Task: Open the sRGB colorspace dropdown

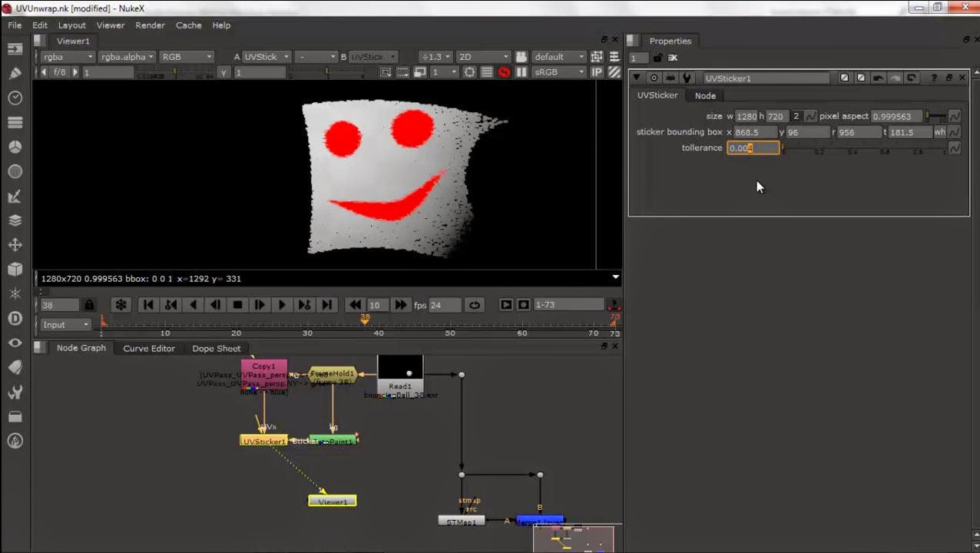Action: [559, 72]
